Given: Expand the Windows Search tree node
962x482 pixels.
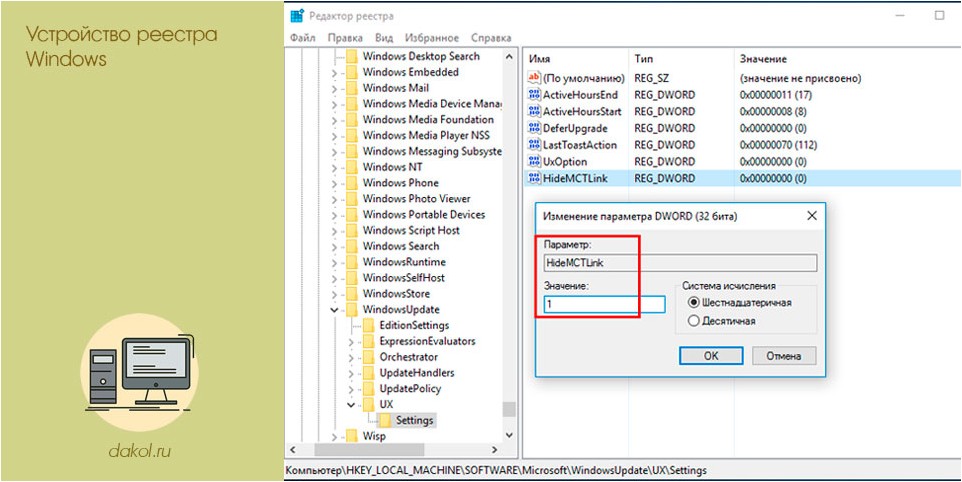Looking at the screenshot, I should [334, 247].
